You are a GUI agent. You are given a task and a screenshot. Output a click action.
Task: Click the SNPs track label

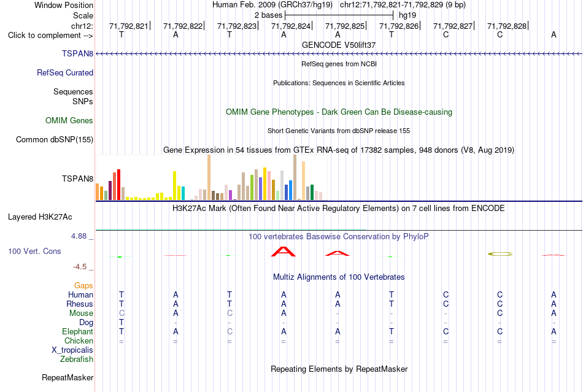[x=83, y=101]
